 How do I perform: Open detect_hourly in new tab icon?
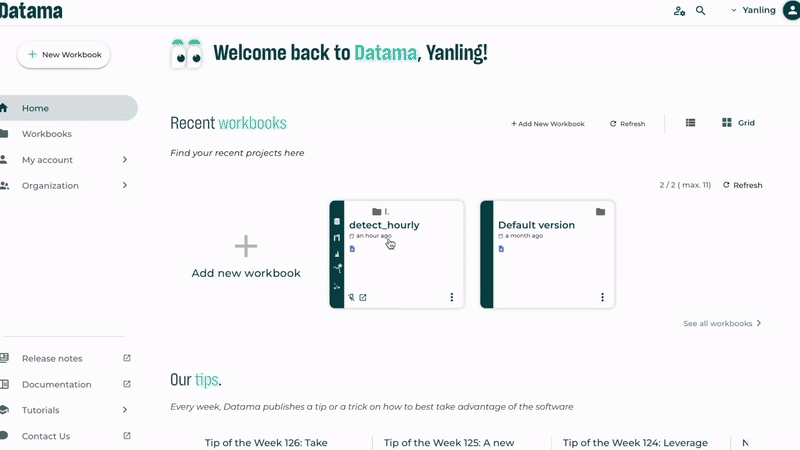(363, 297)
